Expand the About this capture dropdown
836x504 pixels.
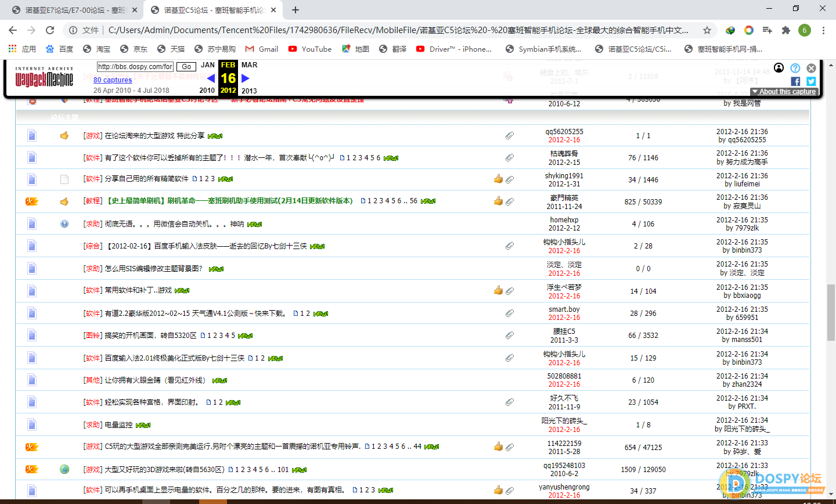pyautogui.click(x=784, y=92)
